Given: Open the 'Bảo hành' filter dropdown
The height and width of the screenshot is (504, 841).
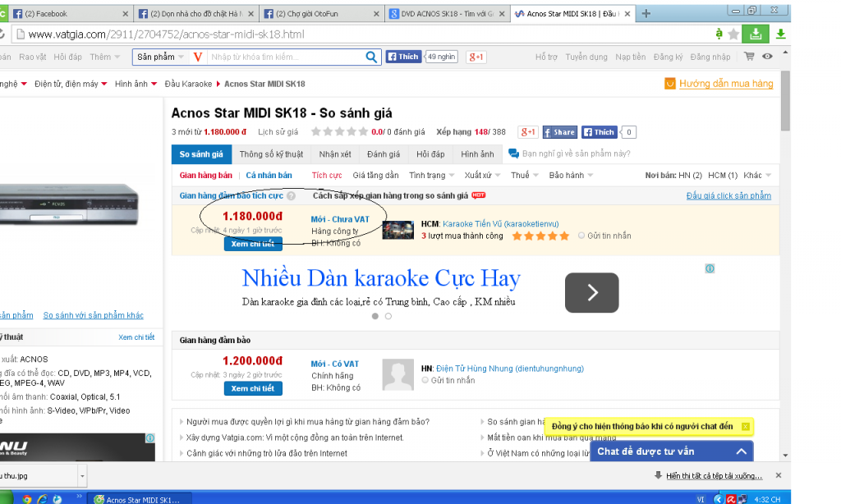Looking at the screenshot, I should 571,175.
